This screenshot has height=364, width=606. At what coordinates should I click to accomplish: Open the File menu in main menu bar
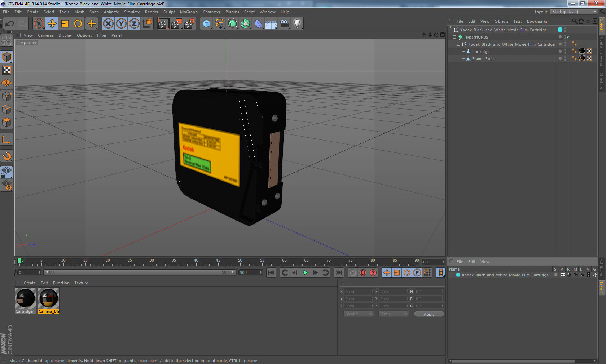[x=6, y=12]
